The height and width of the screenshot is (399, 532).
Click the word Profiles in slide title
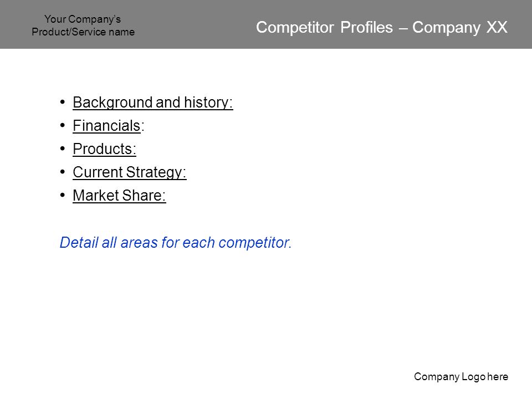[x=366, y=27]
